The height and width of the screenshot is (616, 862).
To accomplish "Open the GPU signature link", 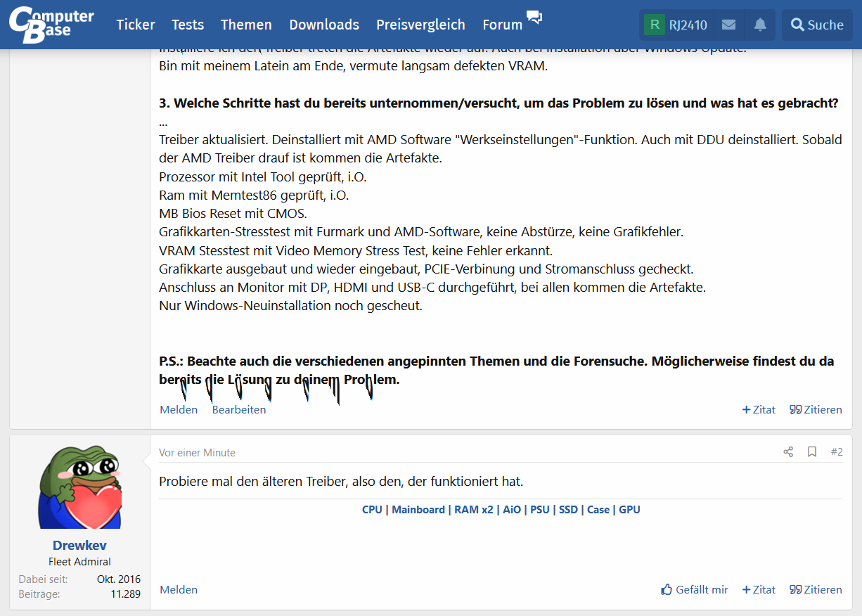I will pos(629,509).
